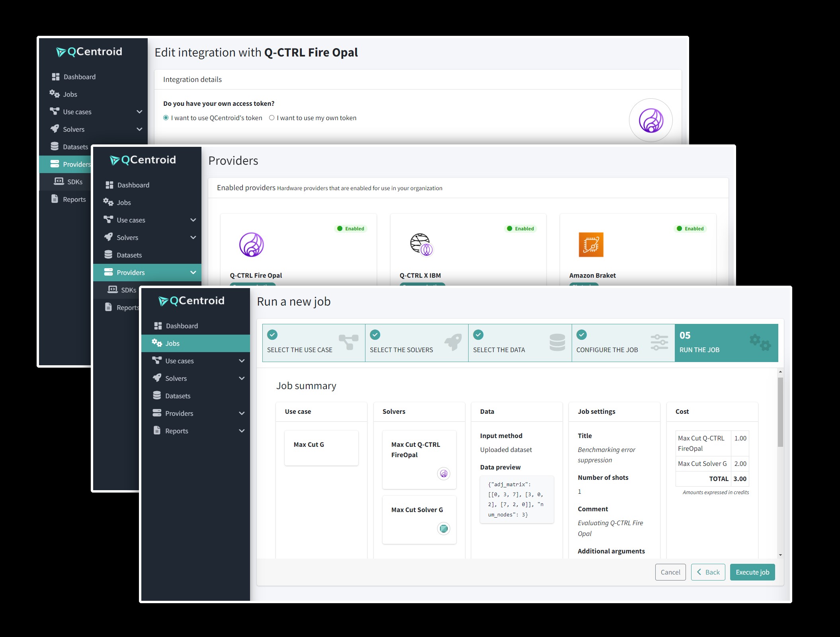Select 'I want to use my own token' radio
Image resolution: width=840 pixels, height=637 pixels.
[x=272, y=118]
